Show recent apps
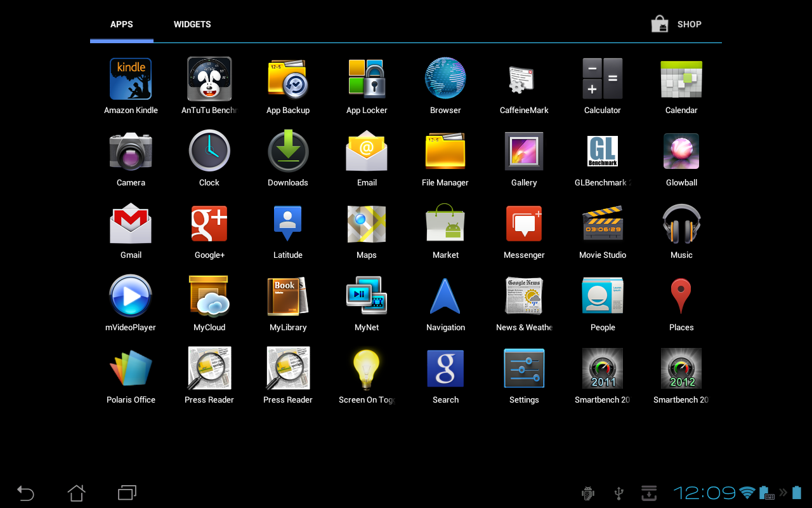 pyautogui.click(x=127, y=493)
